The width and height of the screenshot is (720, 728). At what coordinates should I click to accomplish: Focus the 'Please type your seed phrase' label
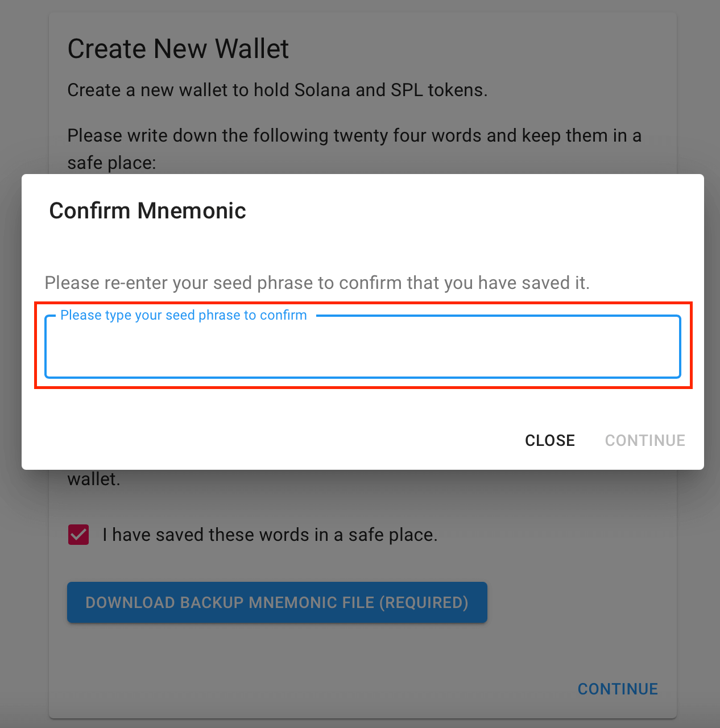coord(184,315)
